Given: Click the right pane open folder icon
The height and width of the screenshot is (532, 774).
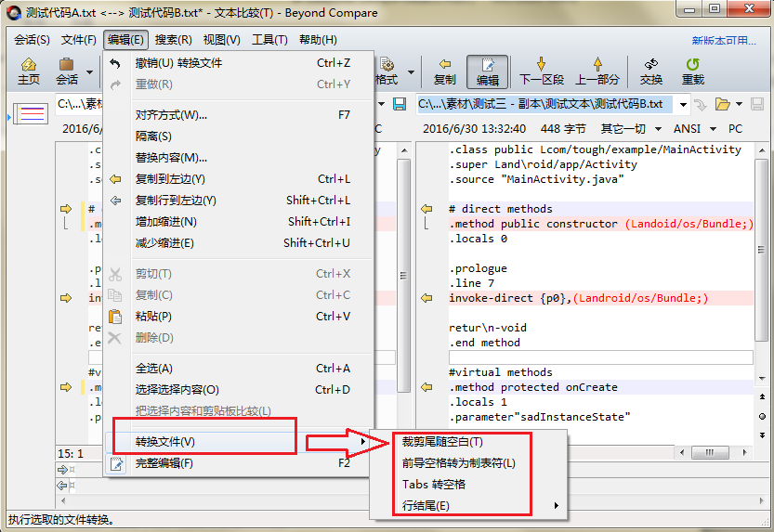Looking at the screenshot, I should [x=722, y=104].
